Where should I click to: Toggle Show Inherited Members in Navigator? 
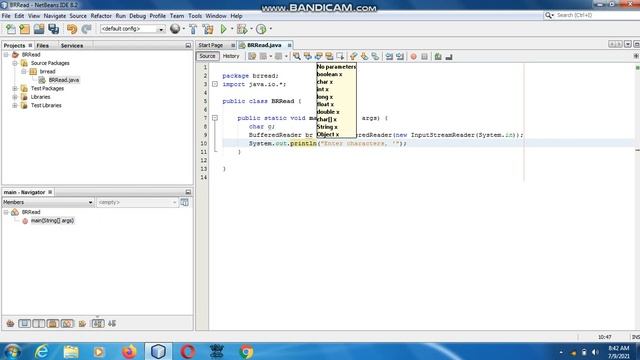(x=10, y=324)
